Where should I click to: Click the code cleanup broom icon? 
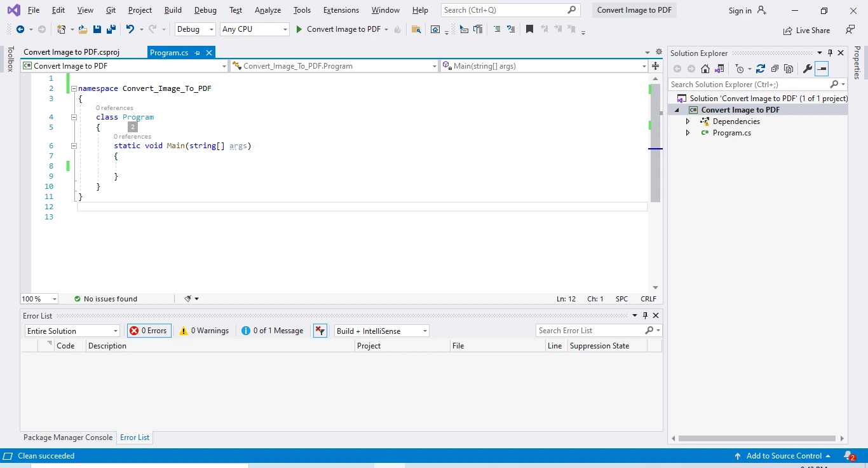(x=188, y=299)
